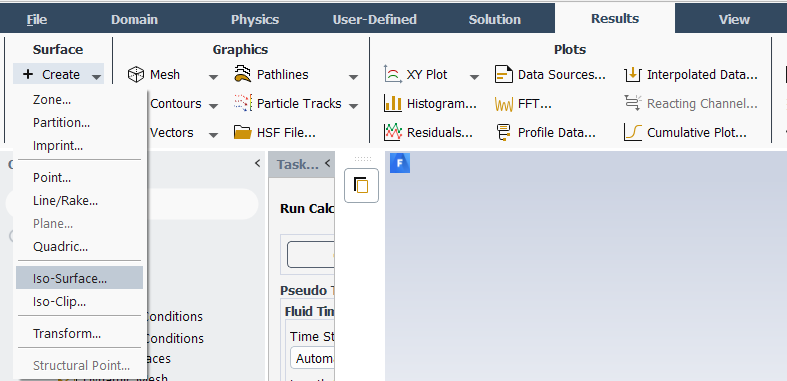Image resolution: width=787 pixels, height=381 pixels.
Task: Open HSF File folder icon
Action: click(243, 133)
